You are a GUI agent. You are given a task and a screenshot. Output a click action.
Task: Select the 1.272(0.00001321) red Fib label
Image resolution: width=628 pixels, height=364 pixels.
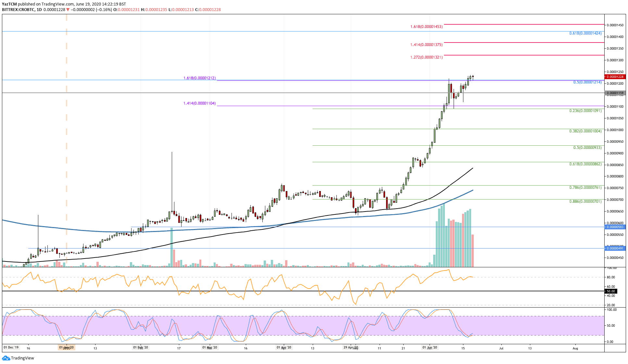click(x=426, y=57)
